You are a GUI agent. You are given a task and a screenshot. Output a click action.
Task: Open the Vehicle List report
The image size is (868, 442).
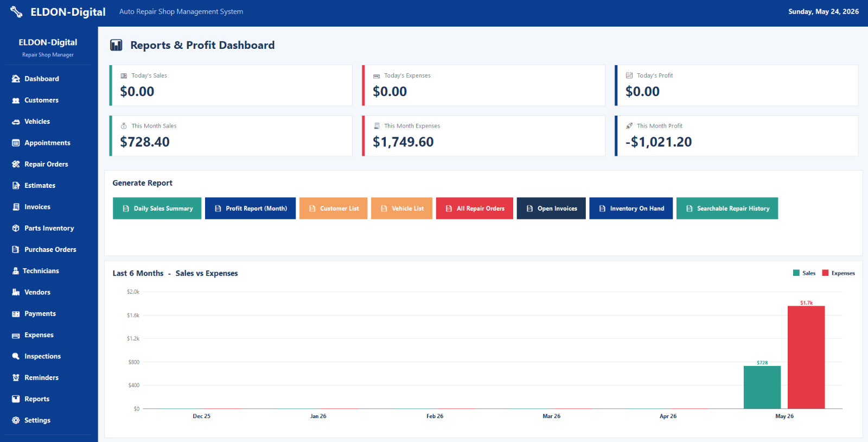coord(401,209)
